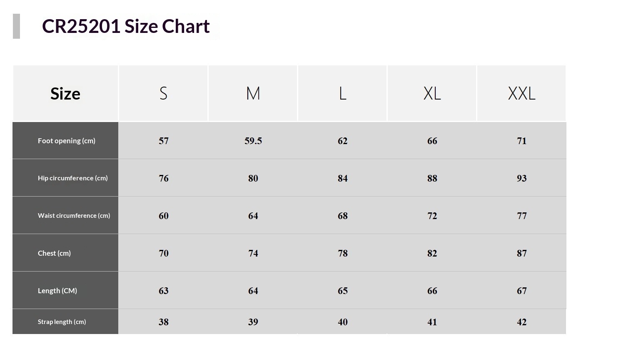Click the Foot opening (cm) row label
This screenshot has width=621, height=364.
pos(67,141)
